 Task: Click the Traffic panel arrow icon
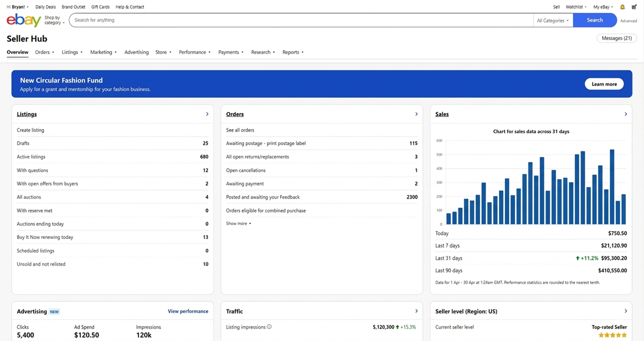pyautogui.click(x=416, y=311)
